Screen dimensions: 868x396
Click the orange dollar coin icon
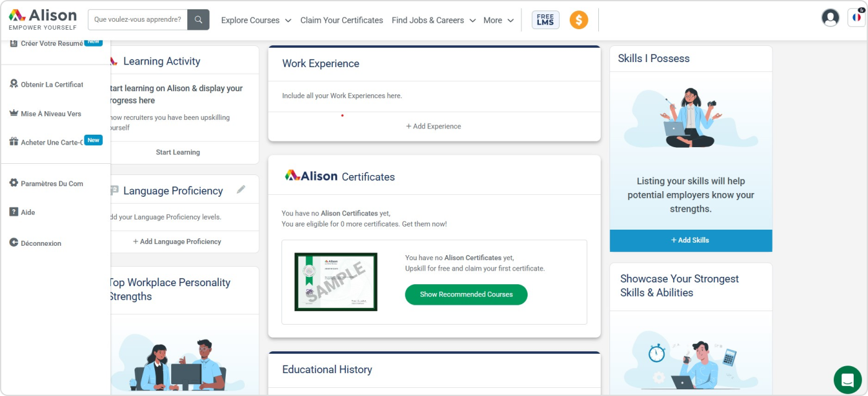(578, 20)
